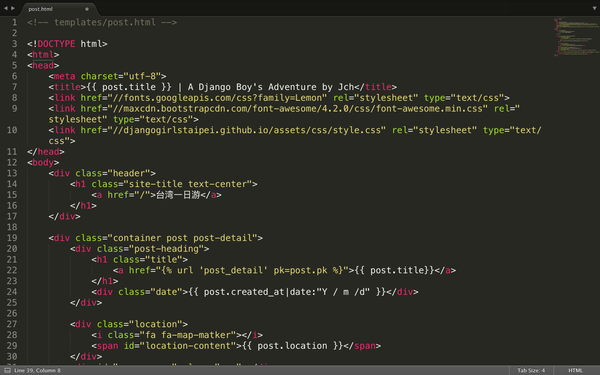Place cursor in the fa-map-marker class line

pos(177,335)
